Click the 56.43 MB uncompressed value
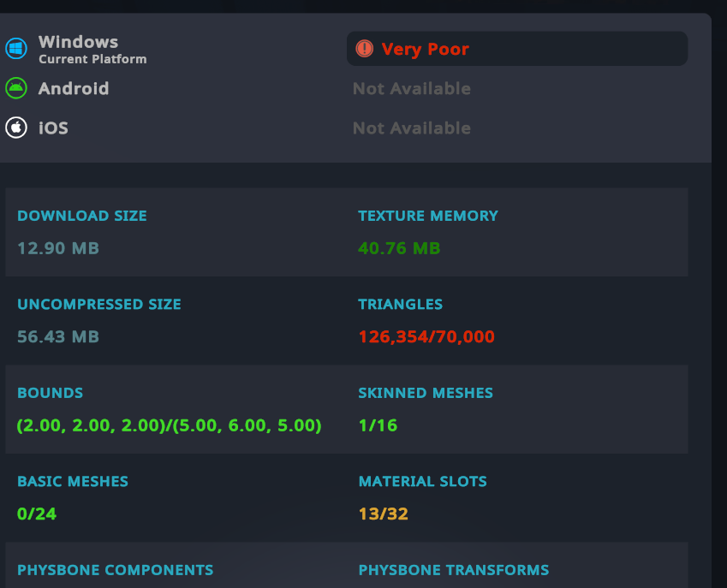Viewport: 727px width, 588px height. click(x=58, y=337)
